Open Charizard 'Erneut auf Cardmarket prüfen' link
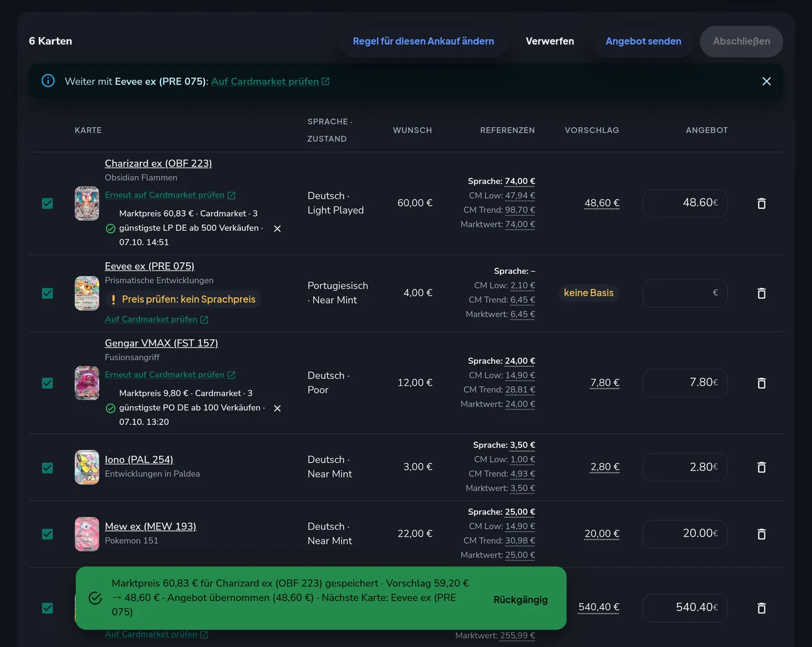Image resolution: width=812 pixels, height=647 pixels. (x=170, y=195)
